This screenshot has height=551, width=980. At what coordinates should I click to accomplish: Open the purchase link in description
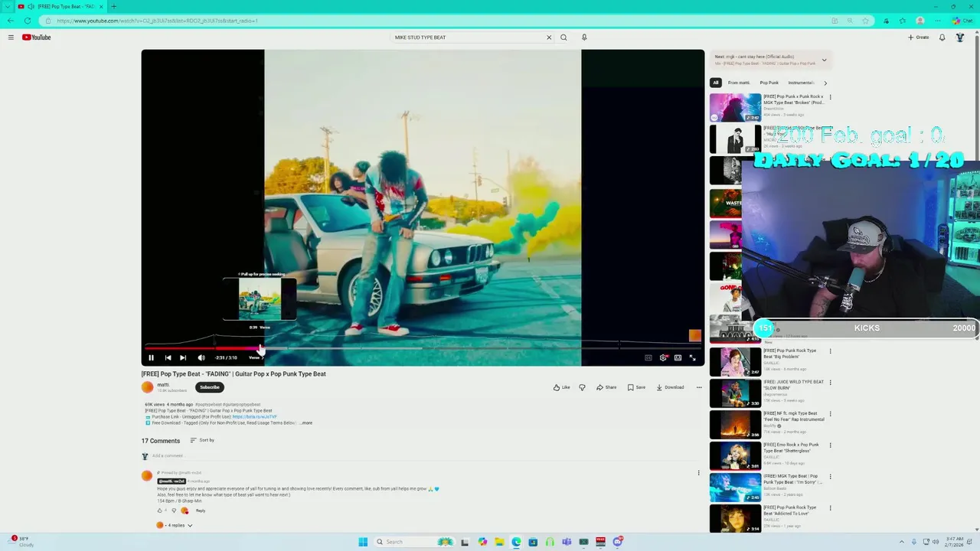254,416
